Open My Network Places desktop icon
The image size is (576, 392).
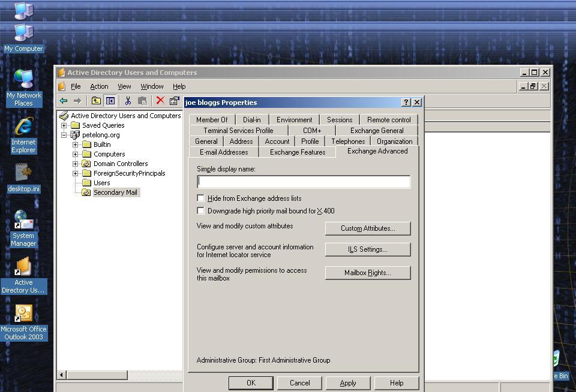click(x=23, y=88)
